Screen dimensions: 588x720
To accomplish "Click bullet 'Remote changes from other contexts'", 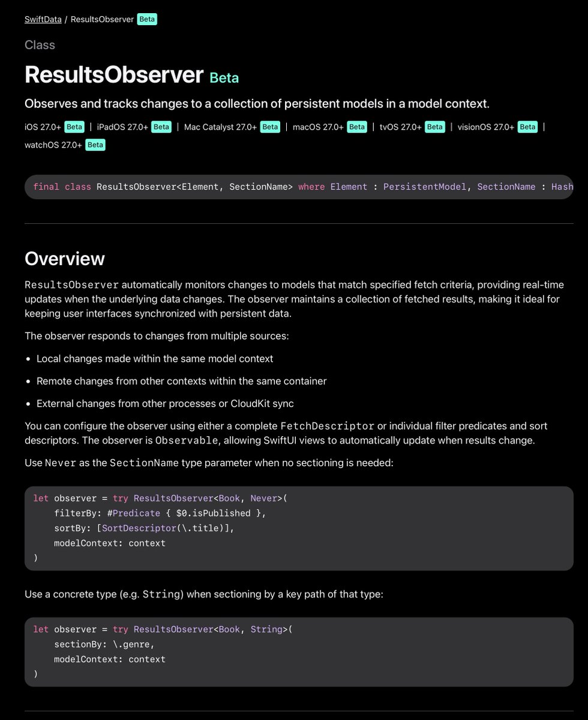I will (181, 381).
